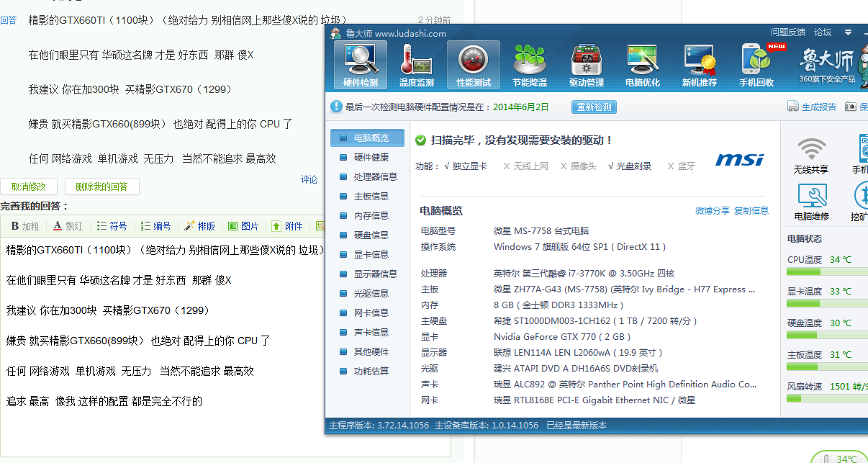This screenshot has height=463, width=868.
Task: Click the 复制信息 copy info link
Action: 751,210
